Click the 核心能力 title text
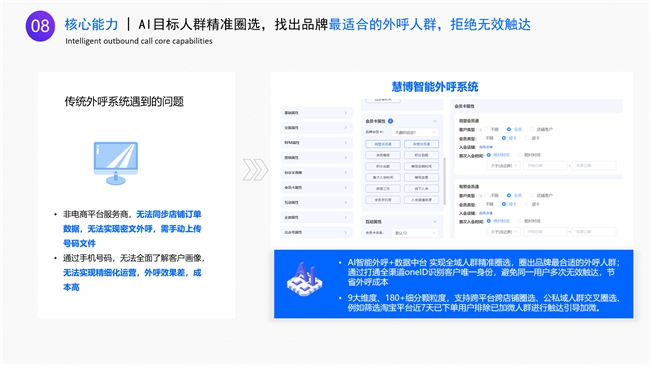The height and width of the screenshot is (365, 650). tap(92, 24)
